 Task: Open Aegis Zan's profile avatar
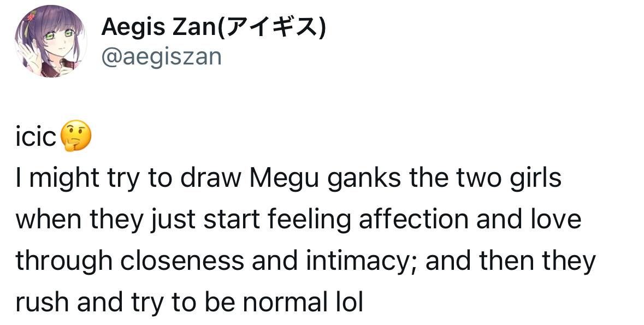(50, 41)
